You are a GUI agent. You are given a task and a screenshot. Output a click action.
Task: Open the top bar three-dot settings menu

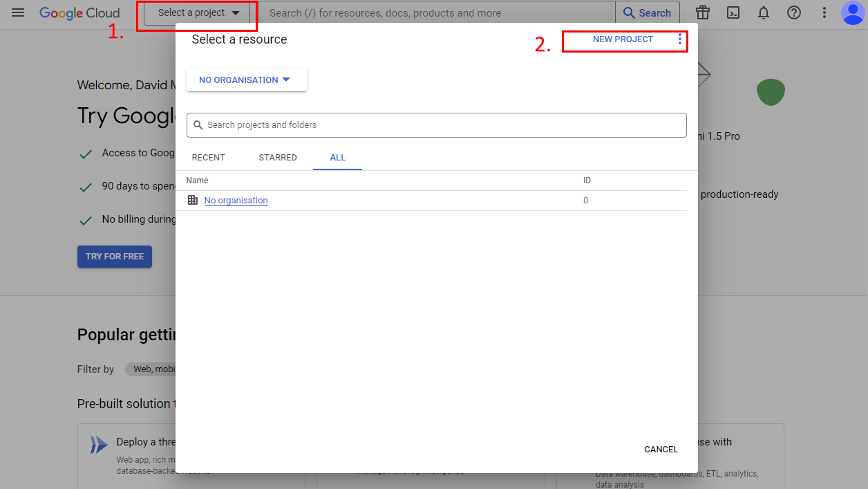pos(824,12)
